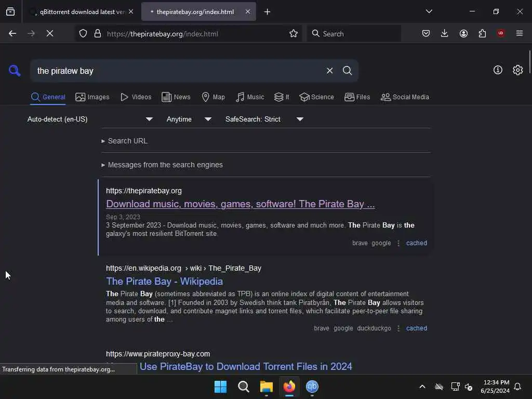532x399 pixels.
Task: Click the en.wikipedia.org result URL
Action: [x=183, y=268]
